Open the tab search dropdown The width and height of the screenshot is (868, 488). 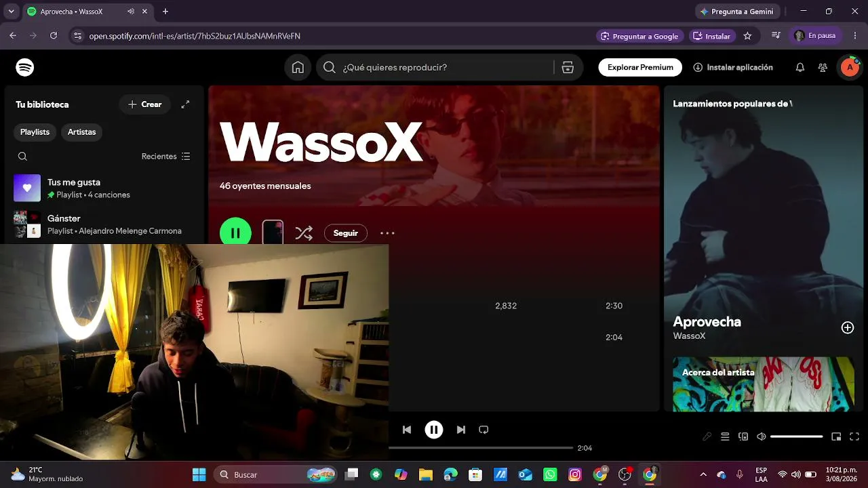[x=11, y=12]
